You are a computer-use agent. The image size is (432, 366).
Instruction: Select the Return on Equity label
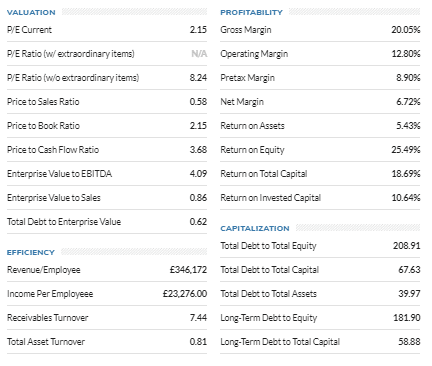pos(252,150)
